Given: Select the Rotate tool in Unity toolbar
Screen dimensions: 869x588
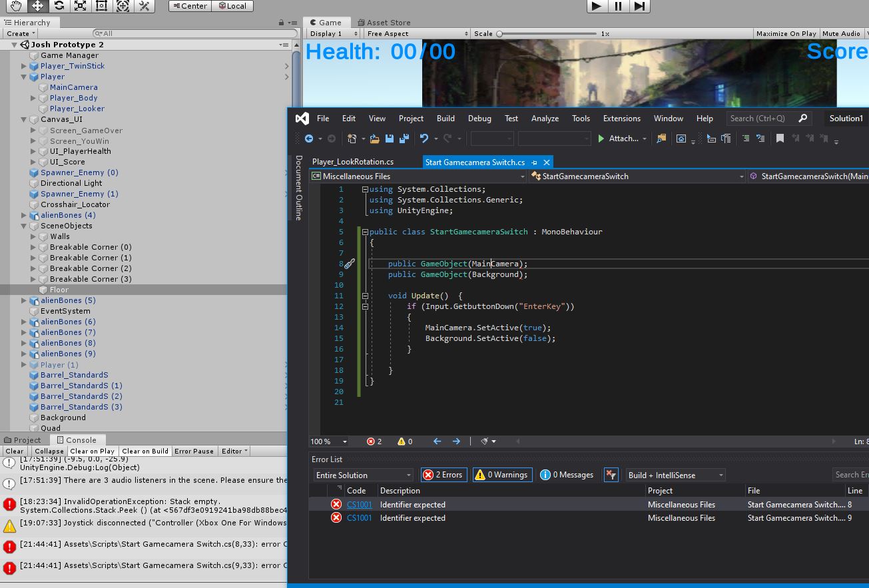Looking at the screenshot, I should (x=59, y=6).
